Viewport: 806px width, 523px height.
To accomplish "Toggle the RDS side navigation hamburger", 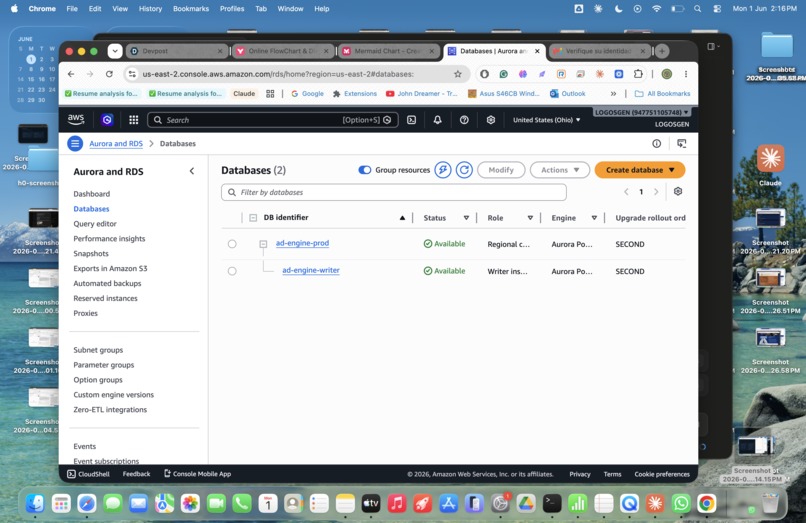I will (75, 143).
